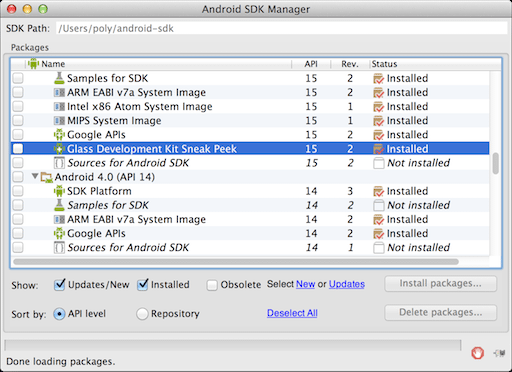Click the New link
Image resolution: width=512 pixels, height=372 pixels.
tap(305, 284)
